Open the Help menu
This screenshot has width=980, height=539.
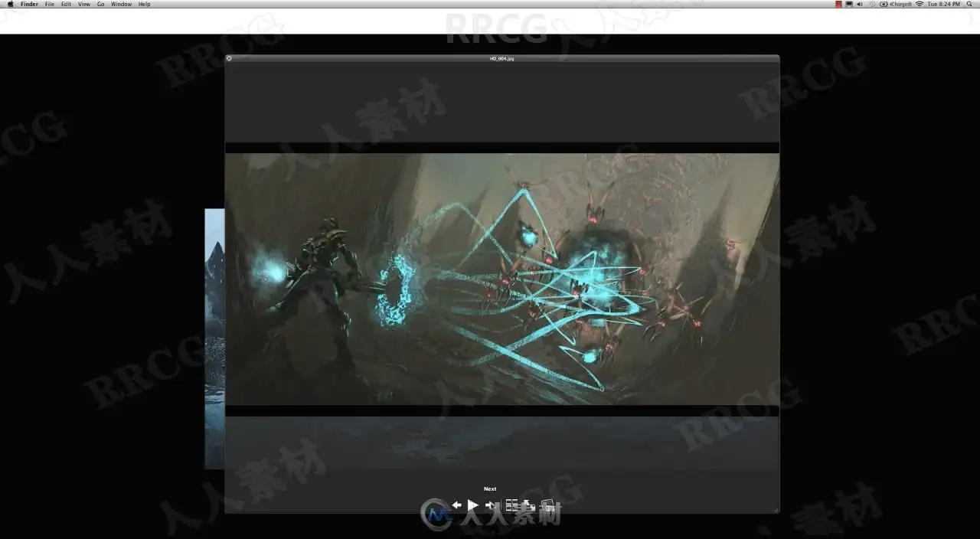(x=144, y=4)
